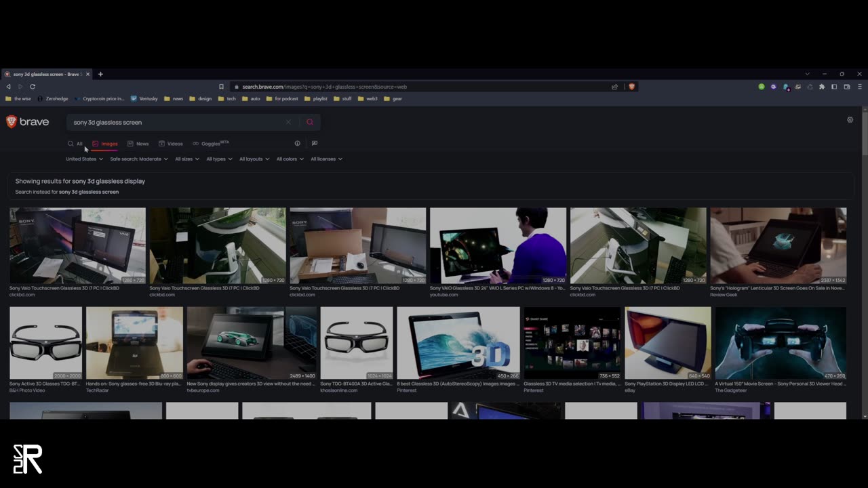Select the 'sony 3d glassless screen' browser tab

point(45,74)
